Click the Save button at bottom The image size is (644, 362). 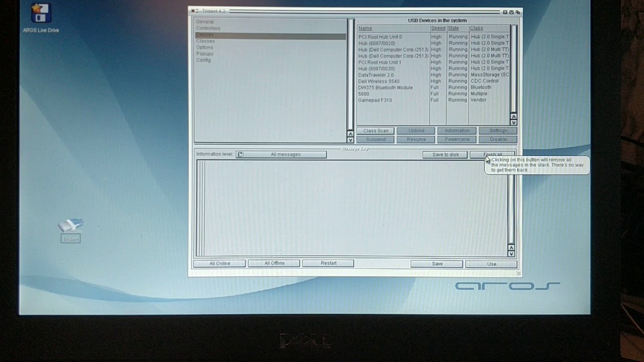437,264
